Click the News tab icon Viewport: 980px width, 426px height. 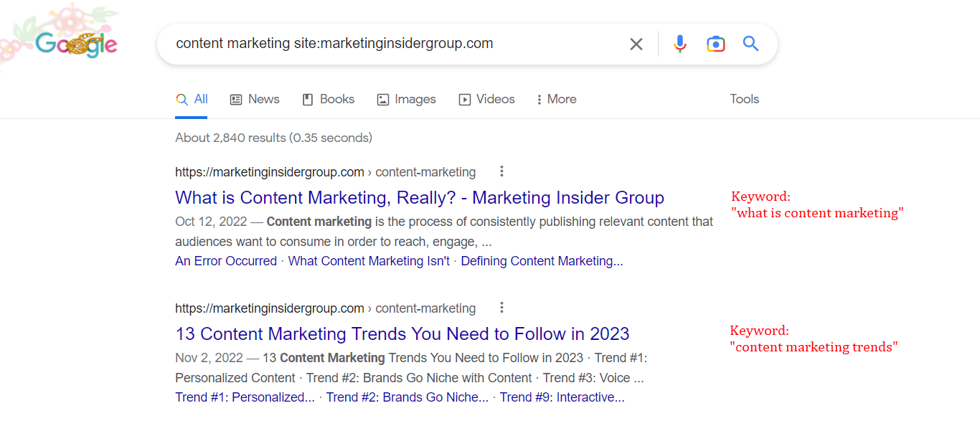click(x=236, y=99)
